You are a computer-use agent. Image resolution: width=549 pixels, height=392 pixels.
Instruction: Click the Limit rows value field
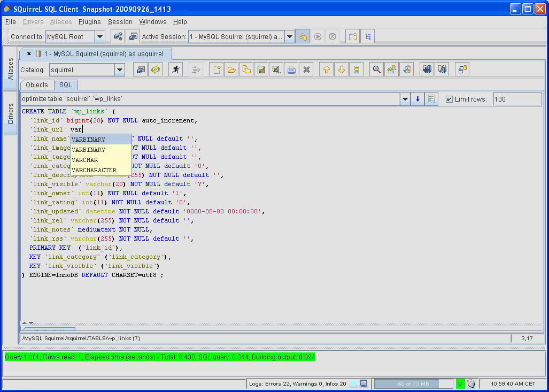(x=516, y=99)
